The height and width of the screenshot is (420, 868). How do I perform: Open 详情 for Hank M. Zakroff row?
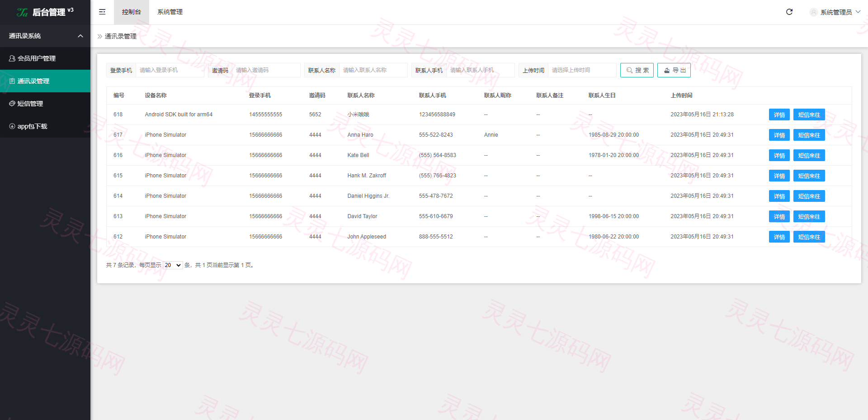coord(779,176)
